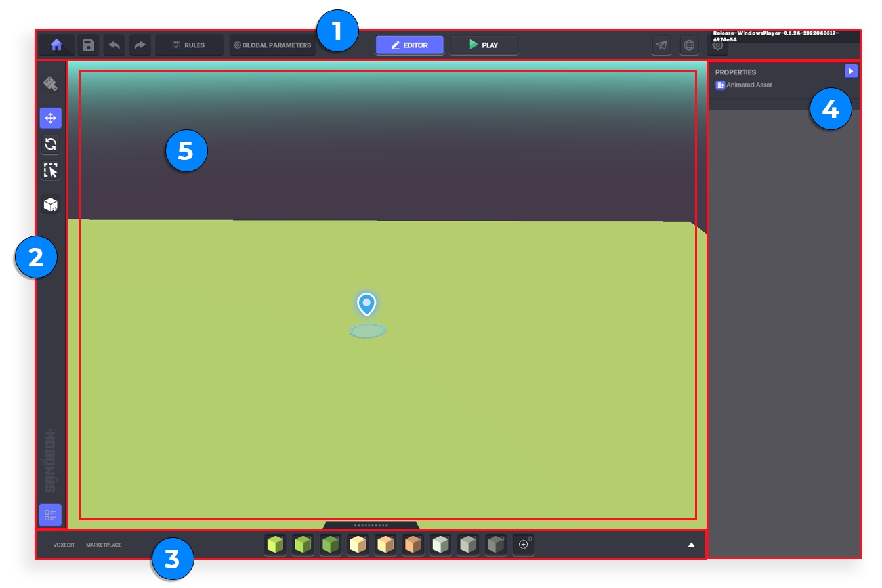
Task: Start Play mode
Action: click(484, 45)
